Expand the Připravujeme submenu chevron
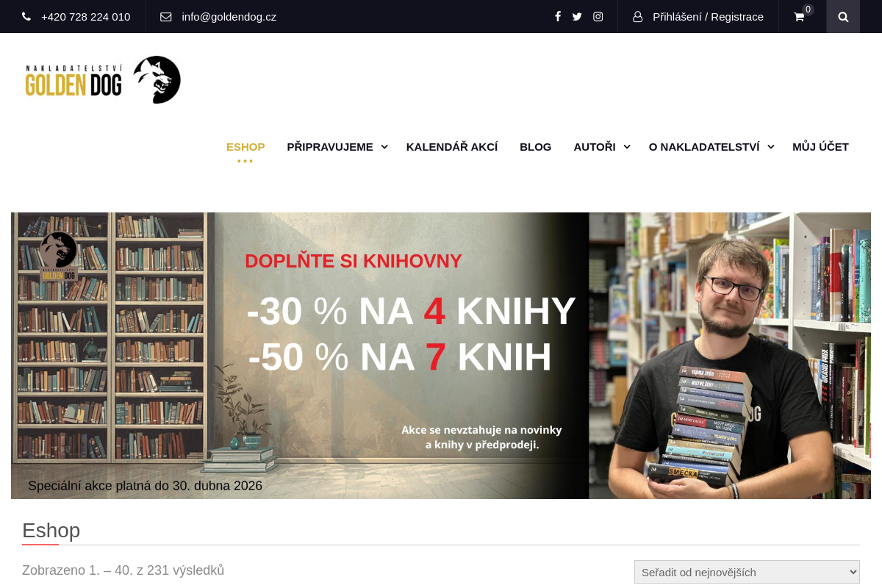The height and width of the screenshot is (588, 882). [384, 147]
